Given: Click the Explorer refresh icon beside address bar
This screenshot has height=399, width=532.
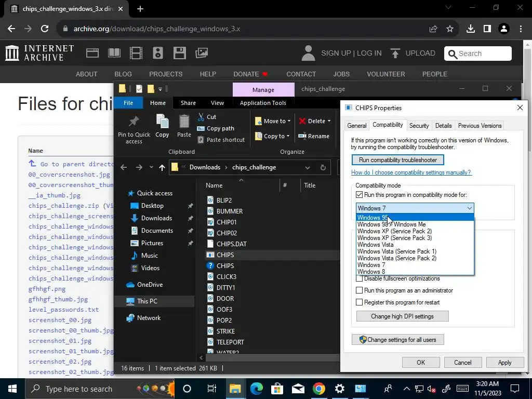Looking at the screenshot, I should click(x=323, y=167).
